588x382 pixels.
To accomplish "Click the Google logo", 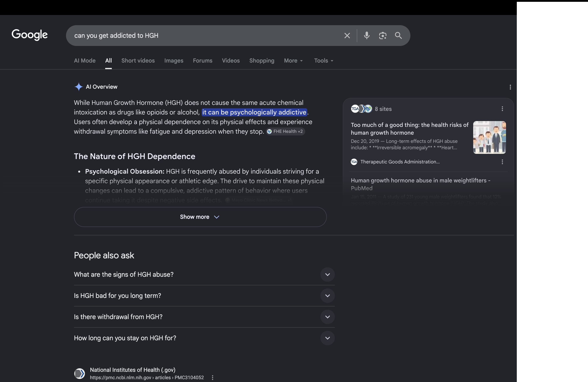I will 30,35.
